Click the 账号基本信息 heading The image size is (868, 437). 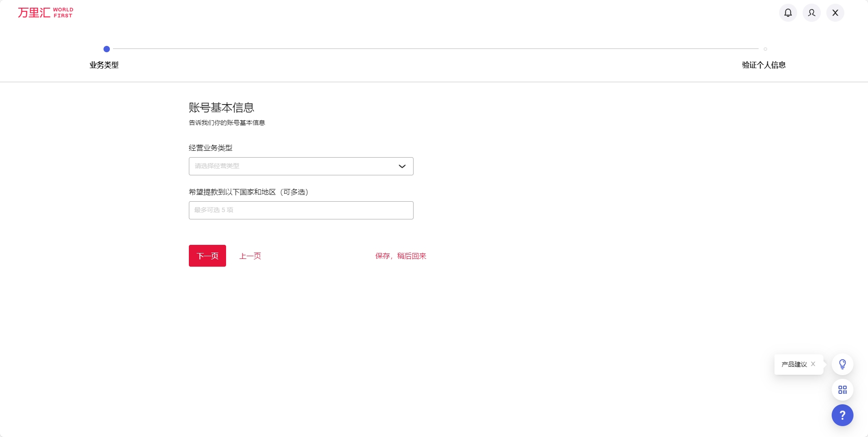pyautogui.click(x=222, y=108)
